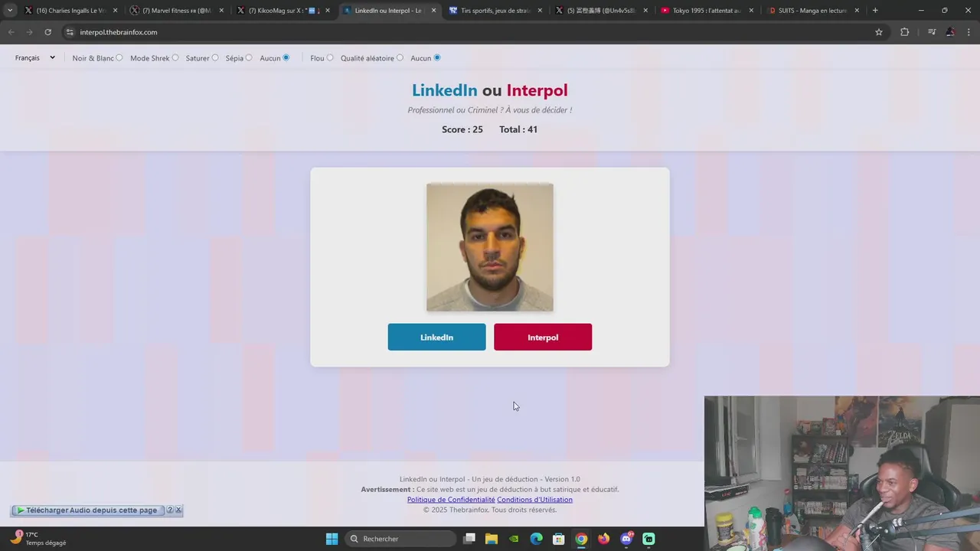This screenshot has height=551, width=980.
Task: Click the LinkedIn ou Interpol heading
Action: pyautogui.click(x=490, y=90)
